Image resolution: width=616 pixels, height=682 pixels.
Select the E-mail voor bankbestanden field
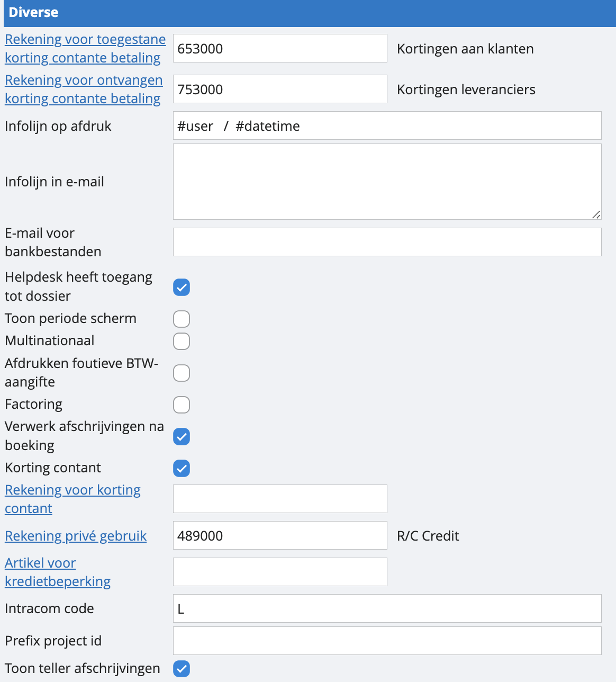click(x=387, y=243)
